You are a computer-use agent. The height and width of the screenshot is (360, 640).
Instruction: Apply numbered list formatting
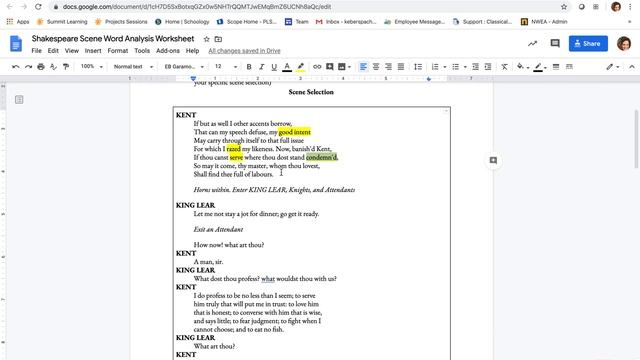point(435,67)
